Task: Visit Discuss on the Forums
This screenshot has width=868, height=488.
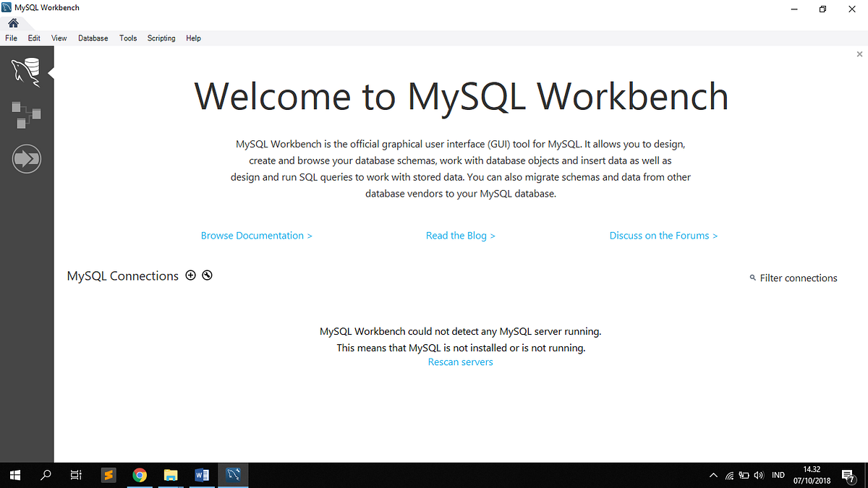Action: 663,235
